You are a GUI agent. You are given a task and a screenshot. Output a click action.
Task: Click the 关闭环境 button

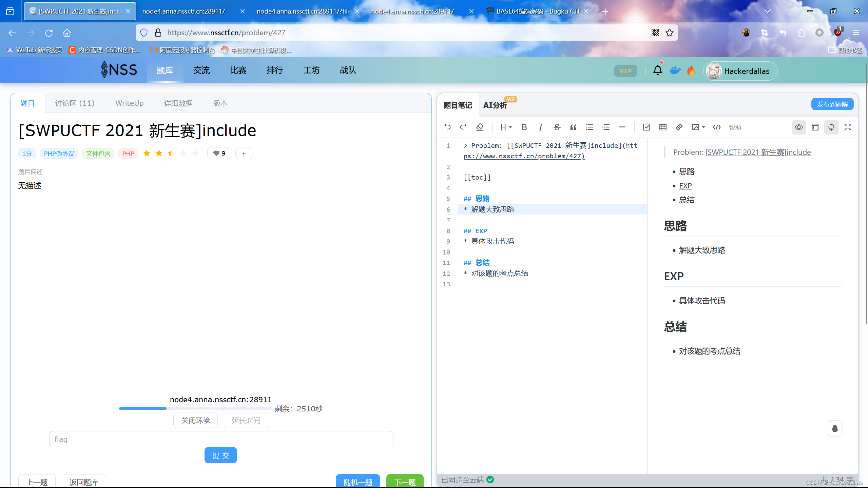coord(195,420)
